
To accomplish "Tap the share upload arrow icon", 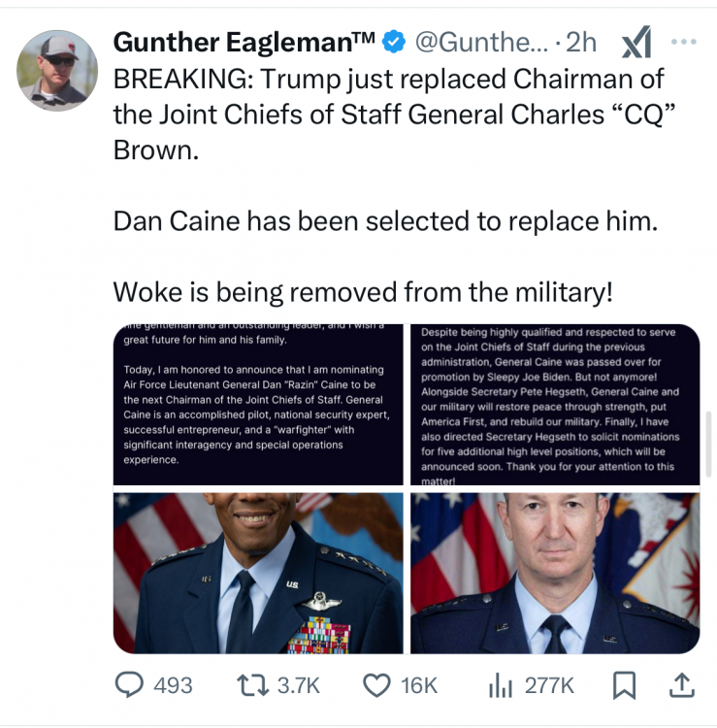I will pos(683,685).
